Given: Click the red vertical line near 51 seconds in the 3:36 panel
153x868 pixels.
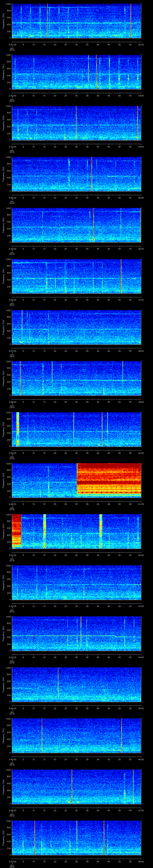Looking at the screenshot, I should [121, 276].
